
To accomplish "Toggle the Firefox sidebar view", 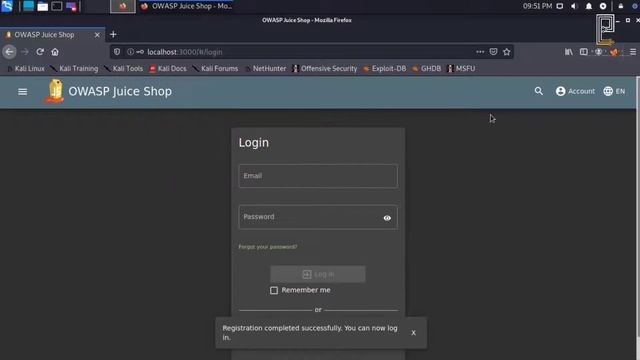I will [584, 52].
